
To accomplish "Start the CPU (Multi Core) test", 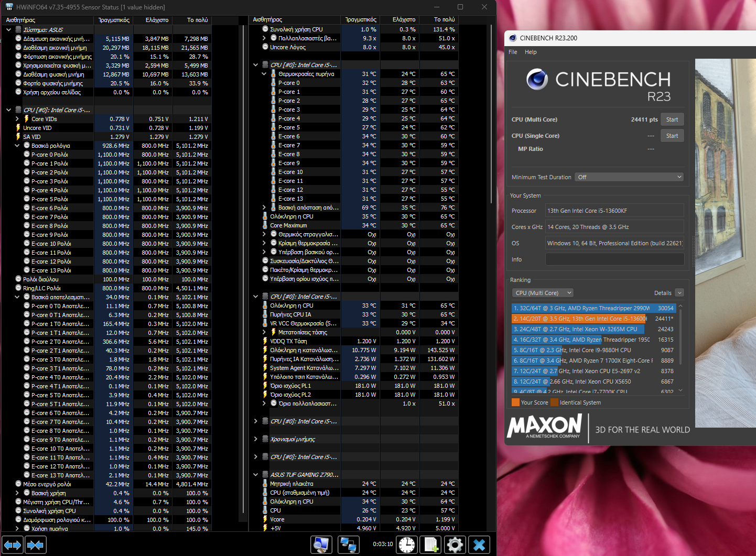I will tap(672, 119).
